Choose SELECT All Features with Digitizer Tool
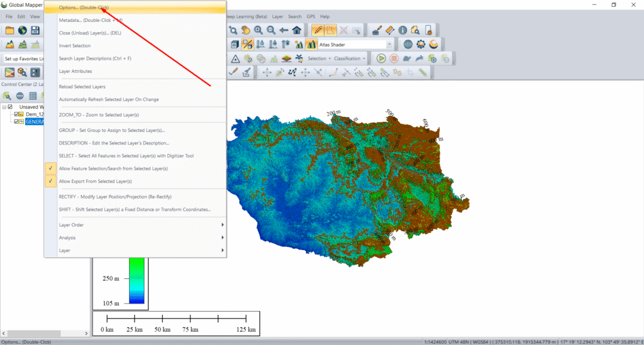The image size is (644, 345). point(135,155)
